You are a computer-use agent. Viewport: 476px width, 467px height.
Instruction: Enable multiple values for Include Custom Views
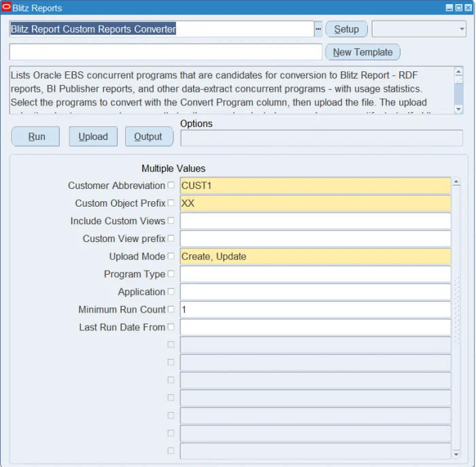171,221
